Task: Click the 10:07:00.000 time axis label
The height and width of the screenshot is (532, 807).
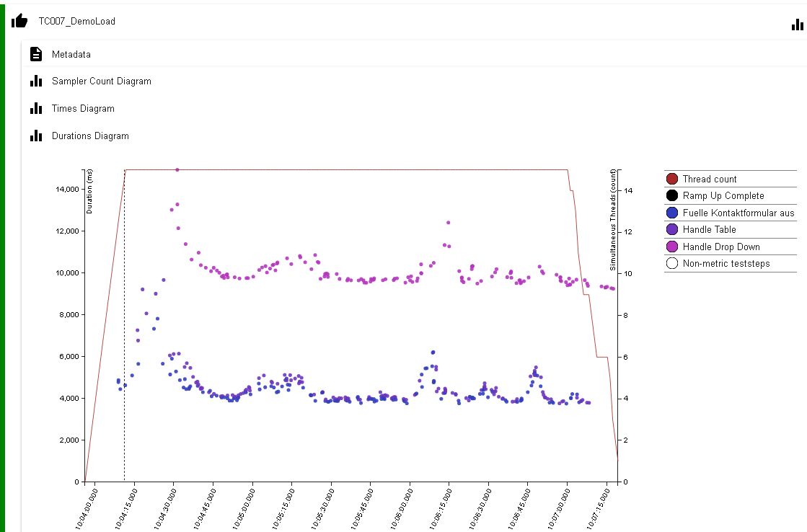Action: pos(559,509)
